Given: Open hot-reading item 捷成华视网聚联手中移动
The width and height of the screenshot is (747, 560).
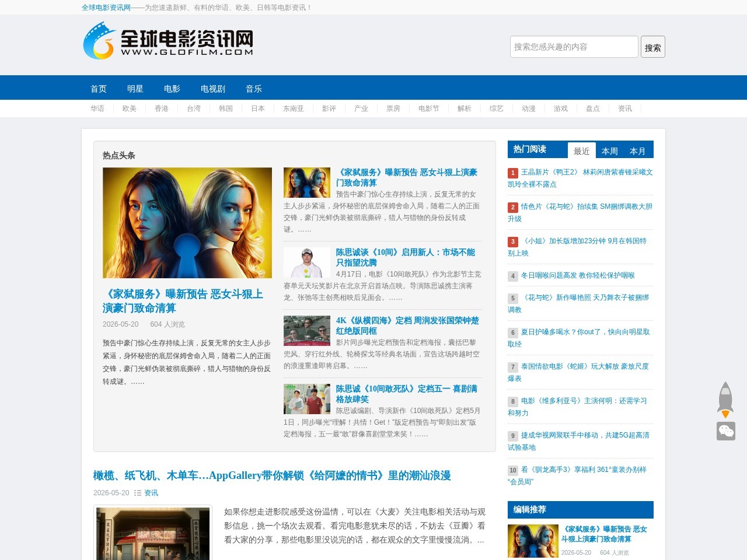Looking at the screenshot, I should pyautogui.click(x=578, y=441).
